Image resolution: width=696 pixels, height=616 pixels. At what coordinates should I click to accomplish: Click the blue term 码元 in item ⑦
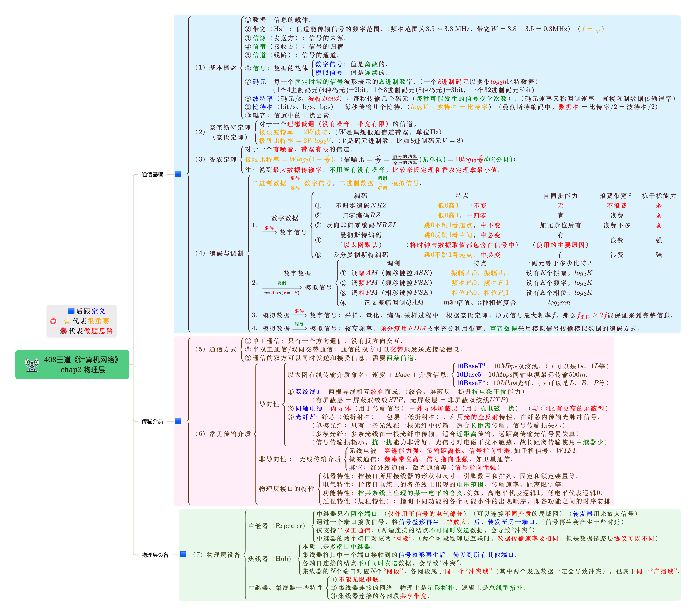pos(259,81)
